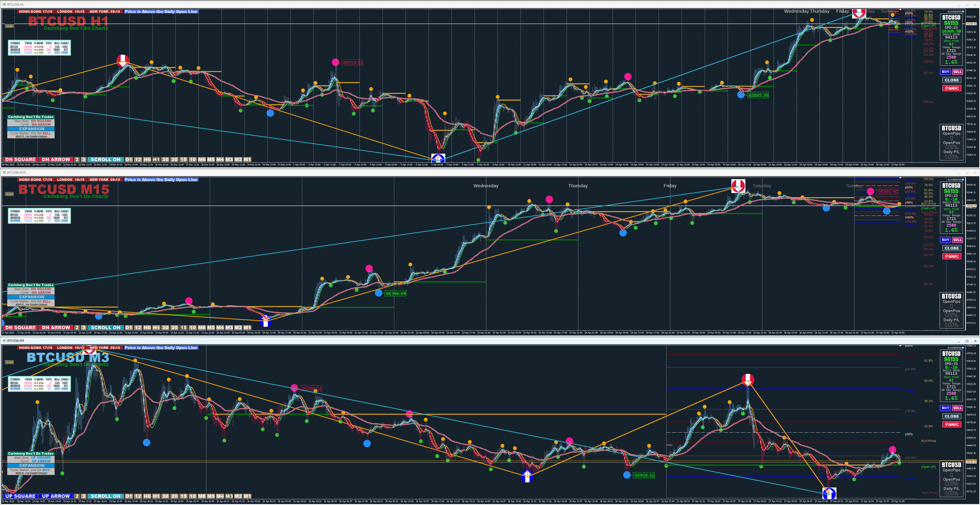Image resolution: width=980 pixels, height=505 pixels.
Task: Click the blue up-arrow circle on H1 chart bottom
Action: [x=438, y=158]
